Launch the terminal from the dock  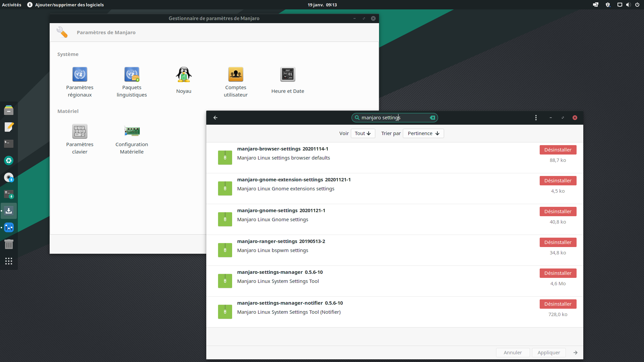[9, 144]
